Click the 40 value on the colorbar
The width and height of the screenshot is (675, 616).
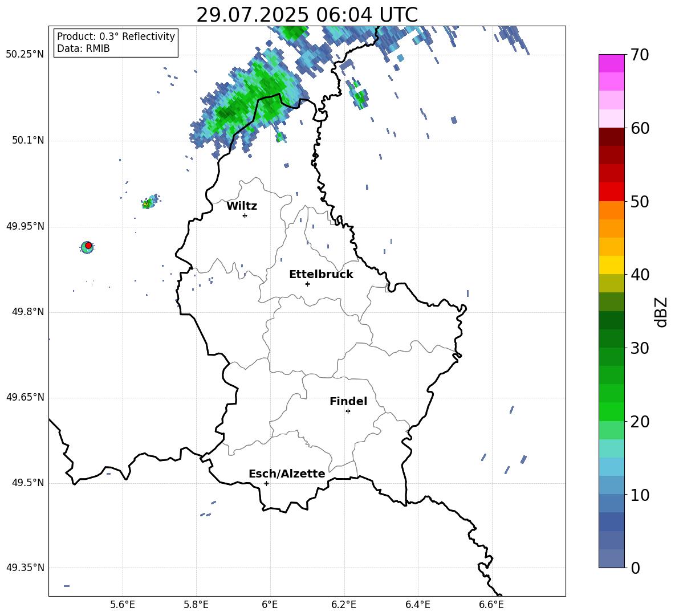(640, 275)
